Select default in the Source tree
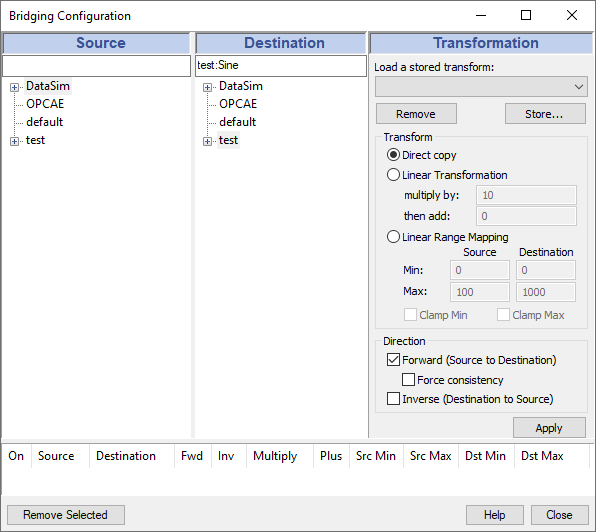This screenshot has width=596, height=532. 44,122
